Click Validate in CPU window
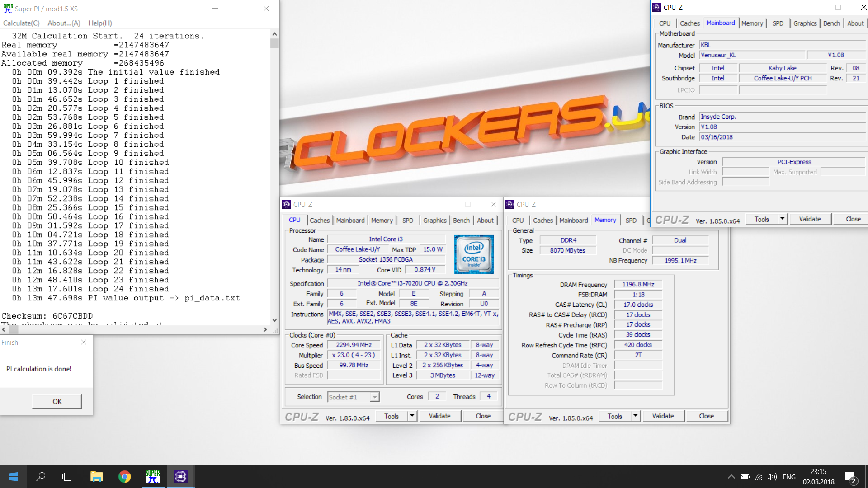Image resolution: width=868 pixels, height=488 pixels. point(439,416)
